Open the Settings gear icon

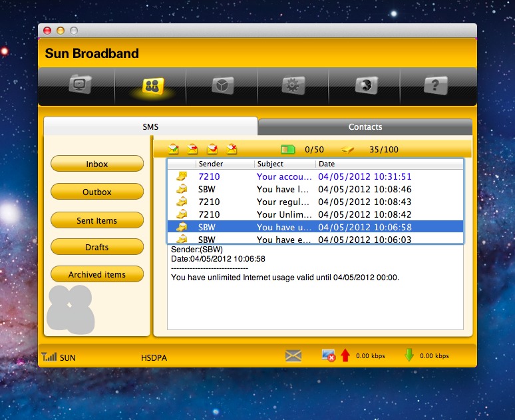pyautogui.click(x=293, y=85)
